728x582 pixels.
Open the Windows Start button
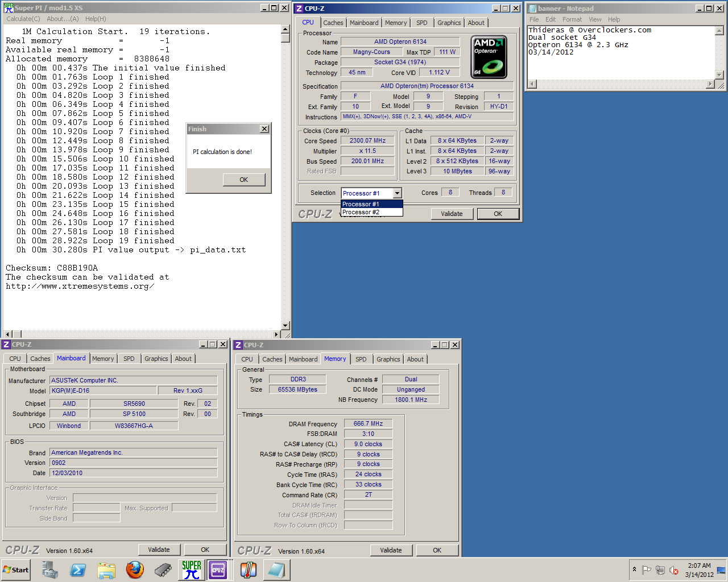click(x=15, y=569)
